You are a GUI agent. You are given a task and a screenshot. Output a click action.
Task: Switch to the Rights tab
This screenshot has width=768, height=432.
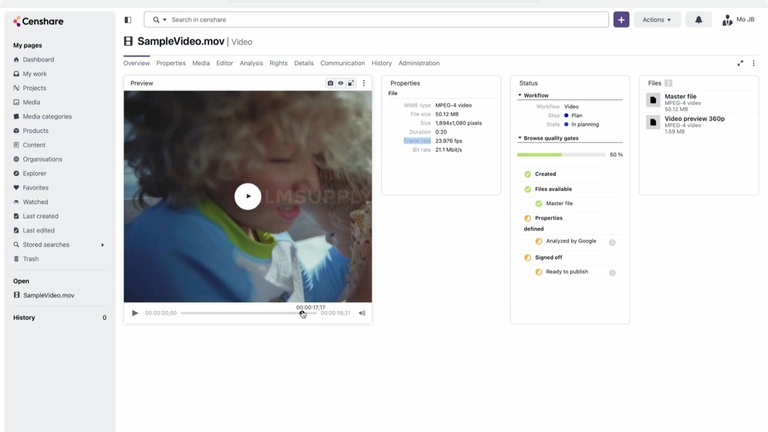[278, 63]
